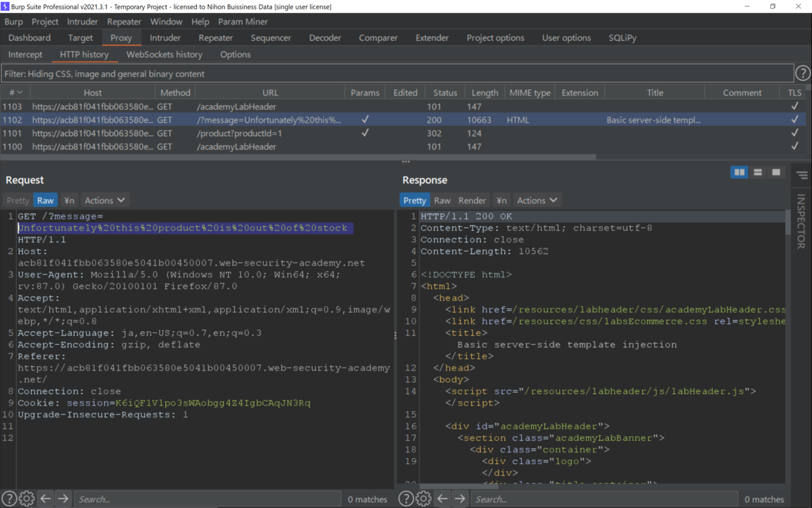Sort history by MIME type column
The height and width of the screenshot is (508, 812).
tap(531, 92)
